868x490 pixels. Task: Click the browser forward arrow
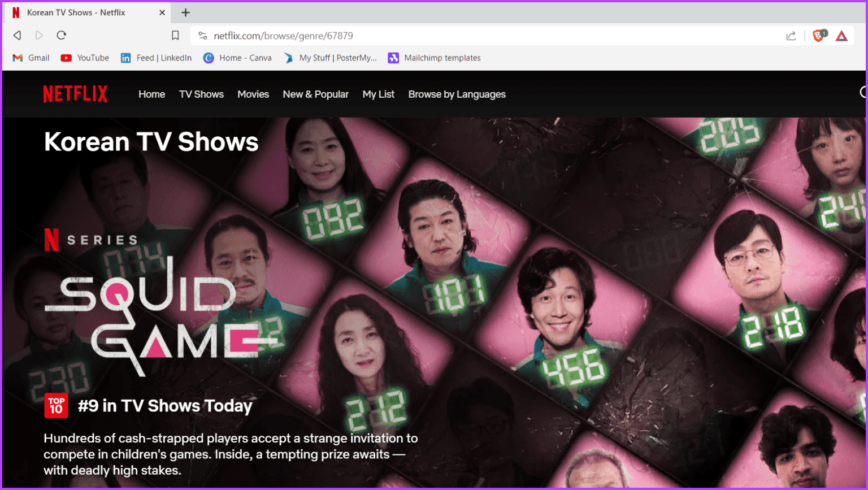pyautogui.click(x=39, y=36)
